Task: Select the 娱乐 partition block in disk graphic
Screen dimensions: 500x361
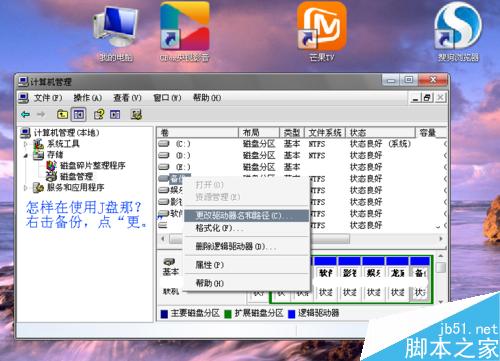Action: (x=374, y=279)
